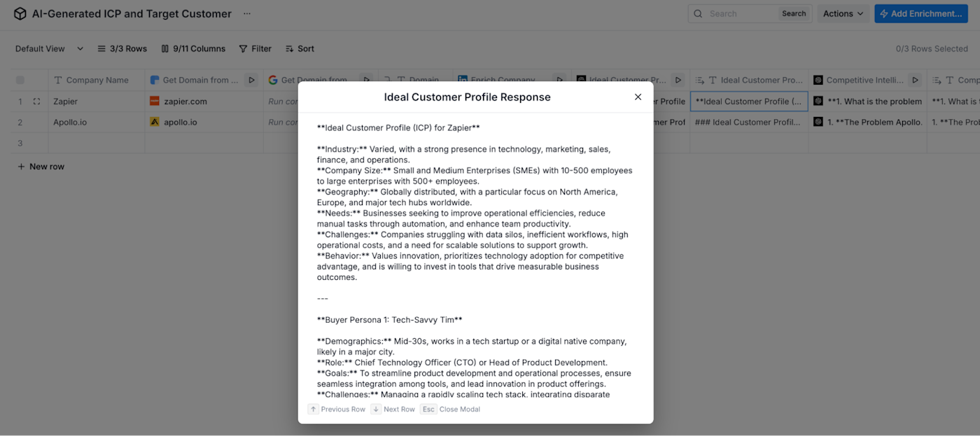
Task: Open the 9/11 Columns menu
Action: tap(193, 49)
